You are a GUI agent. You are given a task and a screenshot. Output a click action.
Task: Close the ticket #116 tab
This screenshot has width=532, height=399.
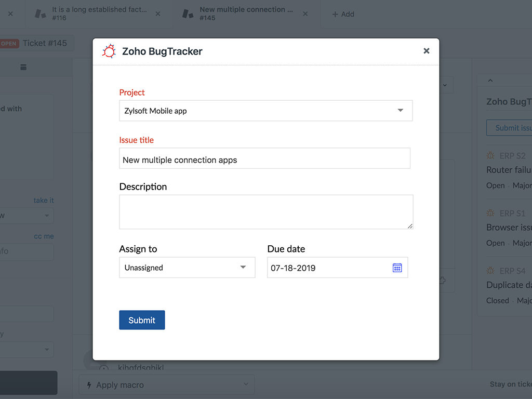tap(158, 14)
